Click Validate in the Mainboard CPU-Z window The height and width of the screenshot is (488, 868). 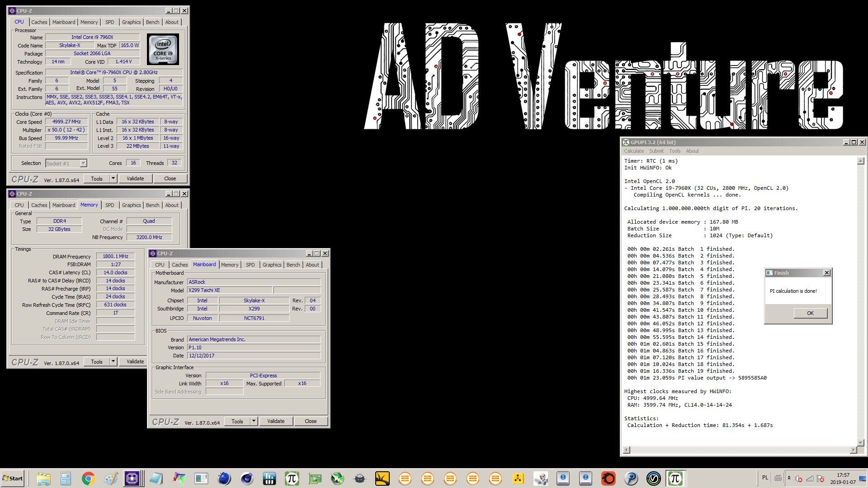[x=276, y=421]
